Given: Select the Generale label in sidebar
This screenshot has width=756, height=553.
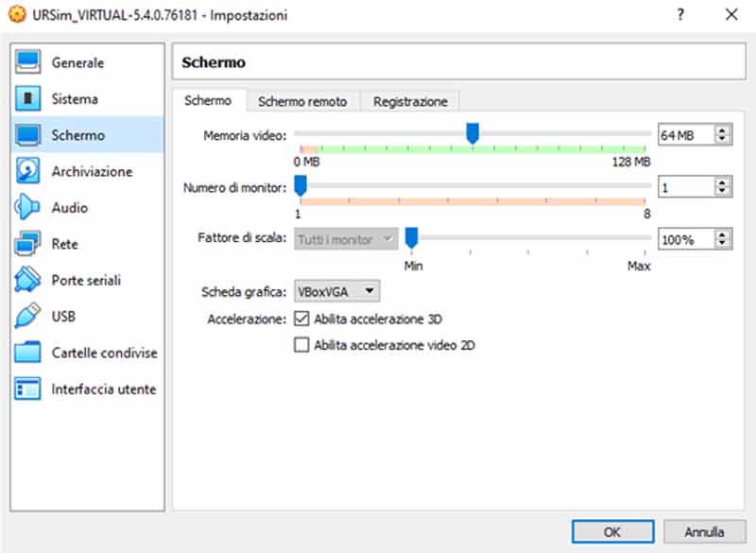Looking at the screenshot, I should (77, 62).
